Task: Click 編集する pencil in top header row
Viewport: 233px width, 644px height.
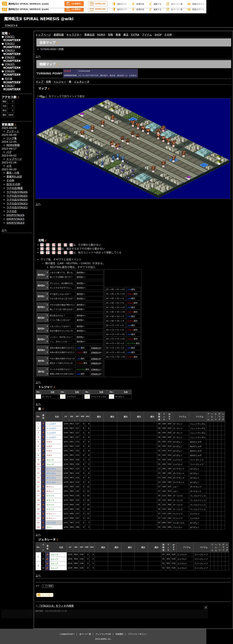Action: tap(155, 4)
